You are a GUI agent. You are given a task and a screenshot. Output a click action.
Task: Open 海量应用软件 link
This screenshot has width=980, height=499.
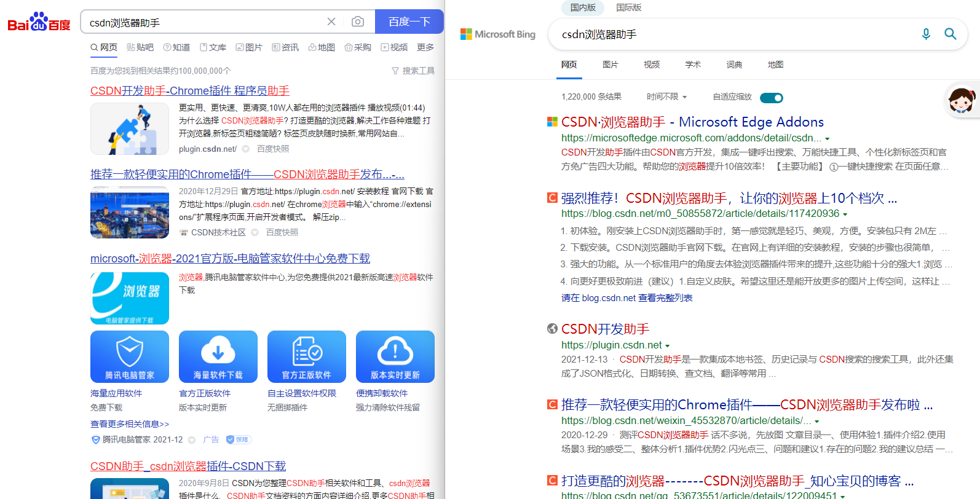(116, 393)
